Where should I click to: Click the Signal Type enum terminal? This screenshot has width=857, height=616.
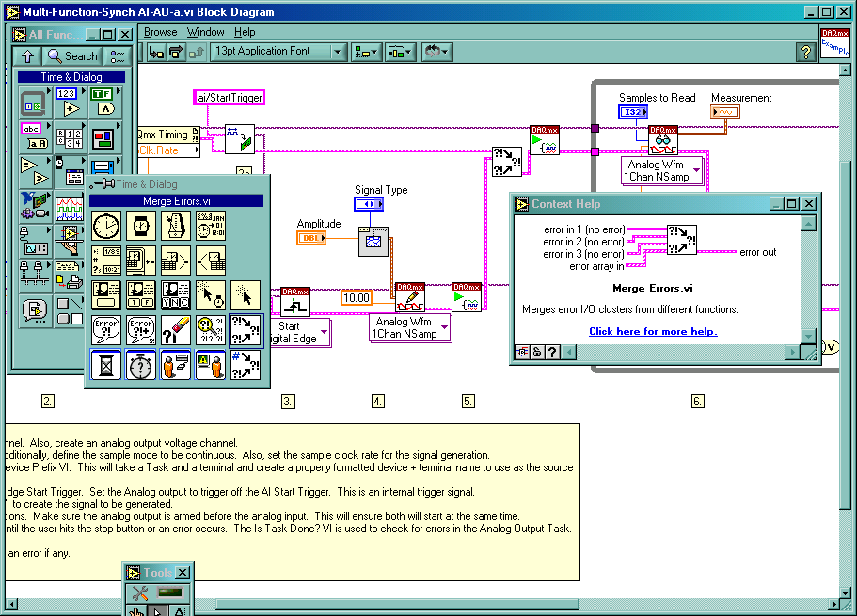369,204
